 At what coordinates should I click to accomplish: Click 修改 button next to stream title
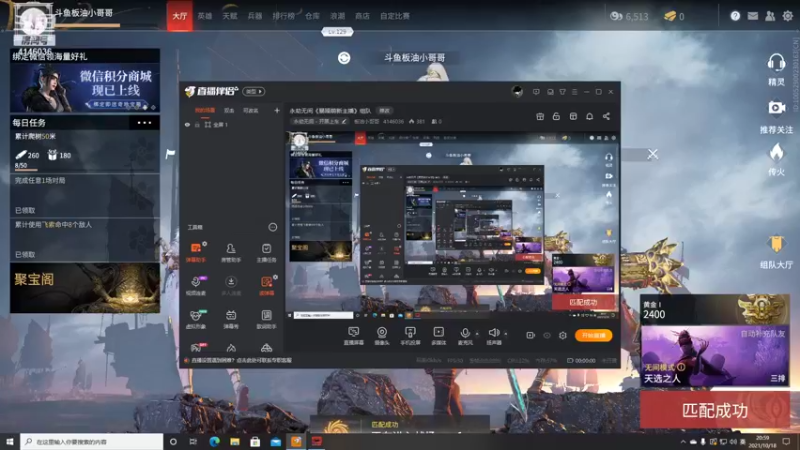point(384,111)
